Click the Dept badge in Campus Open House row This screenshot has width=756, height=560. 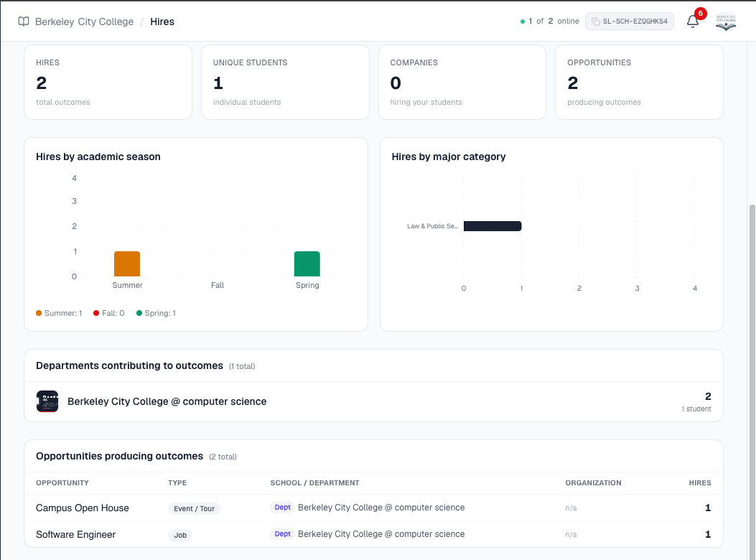coord(283,508)
